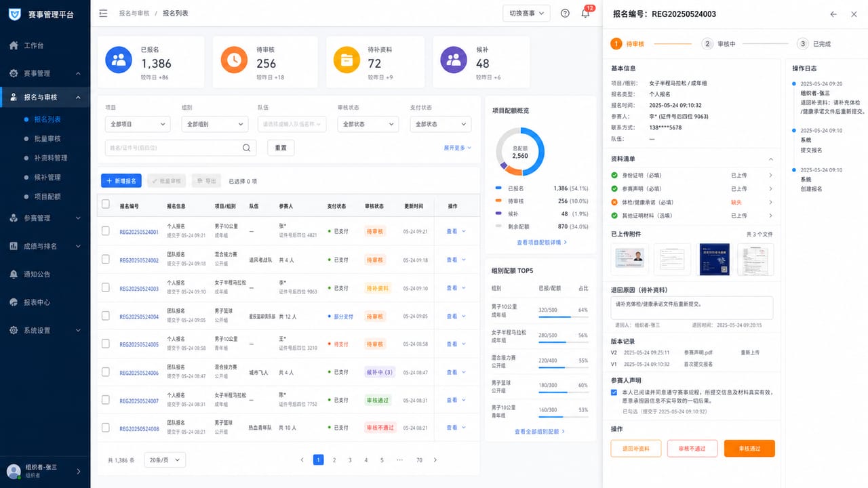This screenshot has width=868, height=488.
Task: Click the blue registered users stat icon
Action: point(119,60)
